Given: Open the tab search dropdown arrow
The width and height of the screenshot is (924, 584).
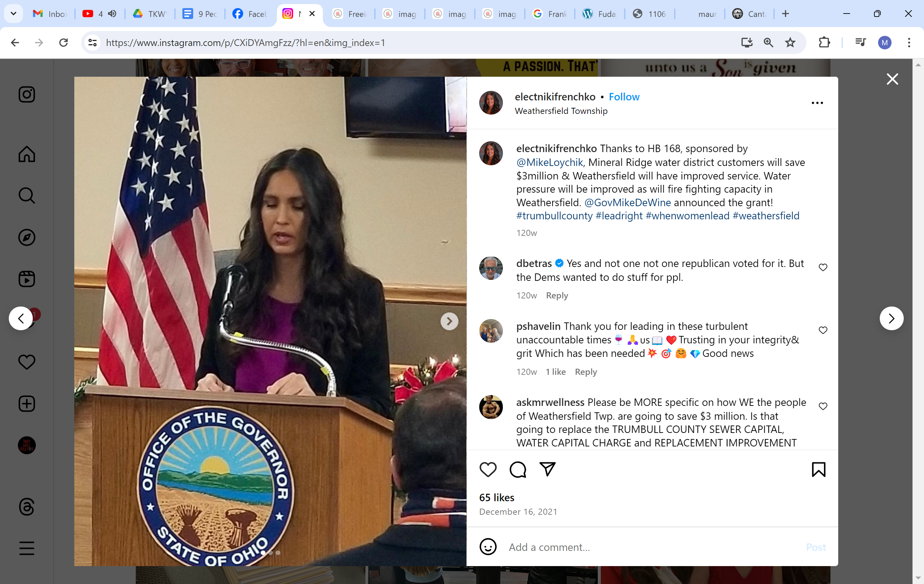Looking at the screenshot, I should 14,14.
